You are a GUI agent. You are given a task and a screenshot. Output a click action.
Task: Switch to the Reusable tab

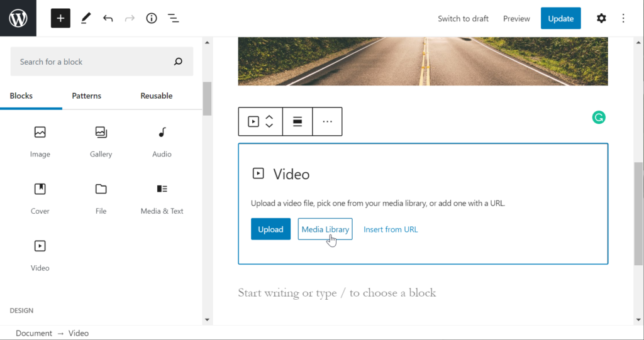pyautogui.click(x=156, y=96)
